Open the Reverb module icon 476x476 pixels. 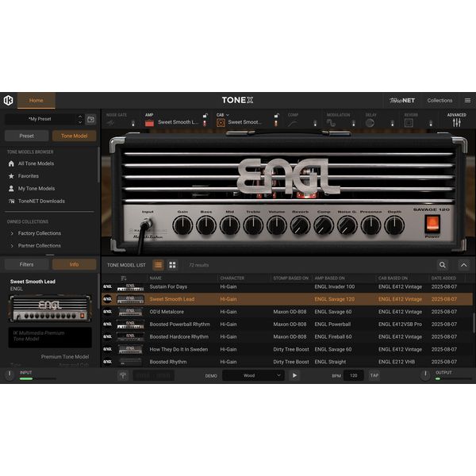pos(409,123)
